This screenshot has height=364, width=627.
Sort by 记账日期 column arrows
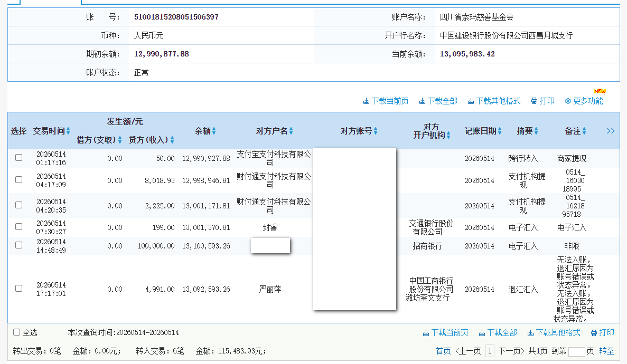(x=500, y=131)
